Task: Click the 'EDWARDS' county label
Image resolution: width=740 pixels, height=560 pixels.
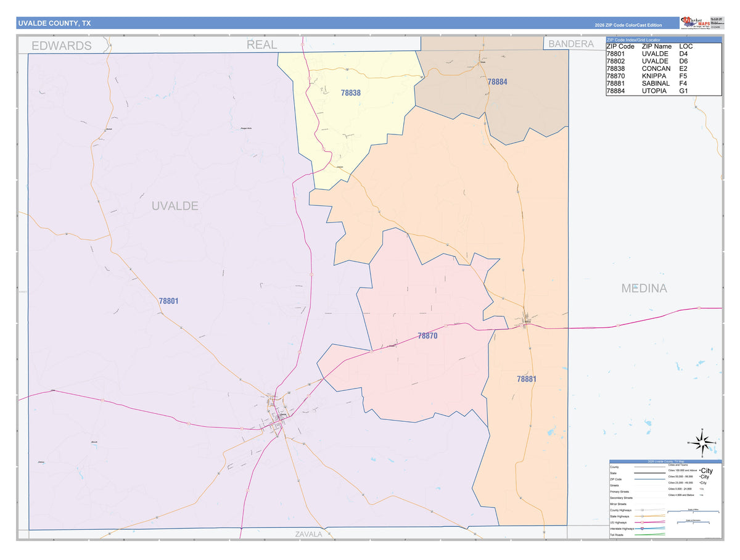Action: pyautogui.click(x=62, y=46)
